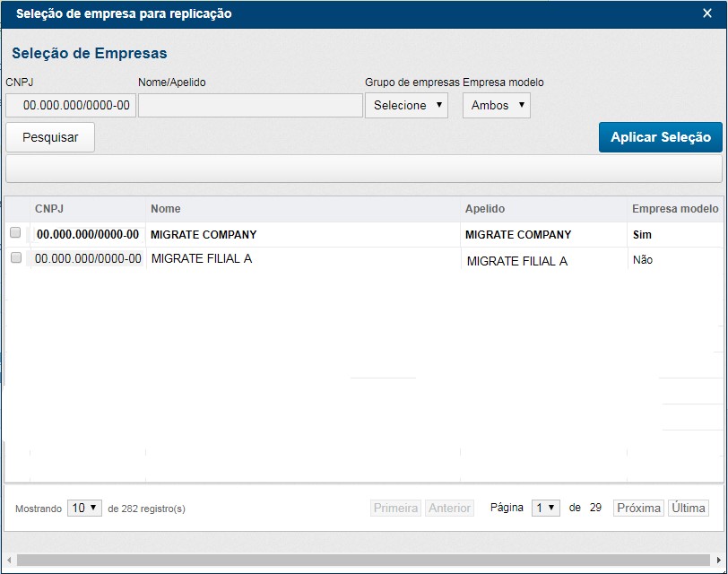Open the Empresa modelo dropdown

coord(496,105)
